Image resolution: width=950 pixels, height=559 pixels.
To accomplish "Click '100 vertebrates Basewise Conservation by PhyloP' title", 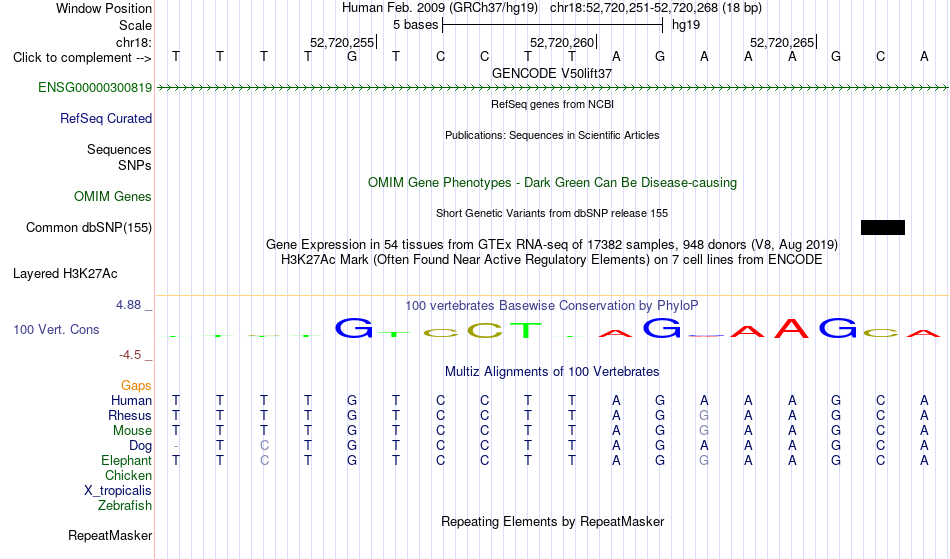I will 552,305.
